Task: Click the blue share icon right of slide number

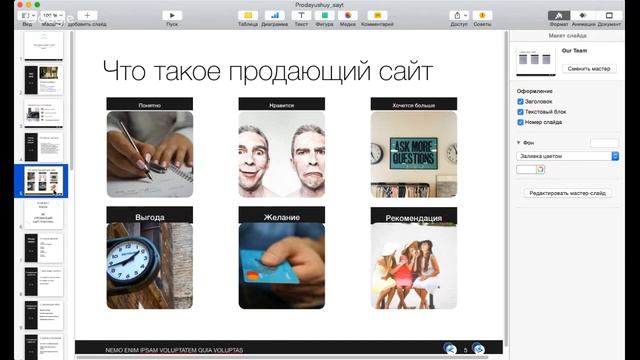Action: 478,349
